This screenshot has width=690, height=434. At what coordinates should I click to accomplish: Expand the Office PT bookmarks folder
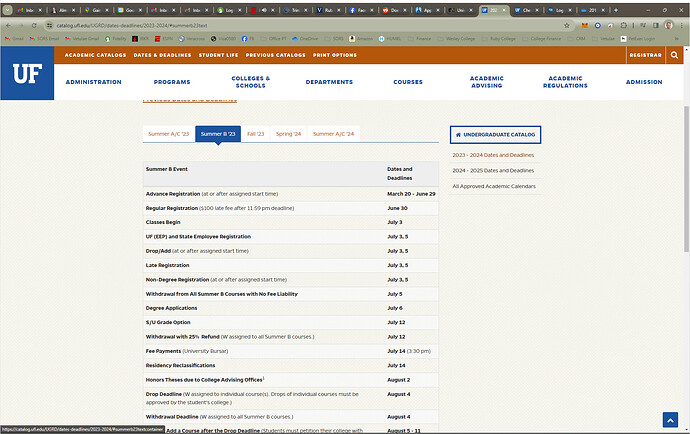click(273, 39)
